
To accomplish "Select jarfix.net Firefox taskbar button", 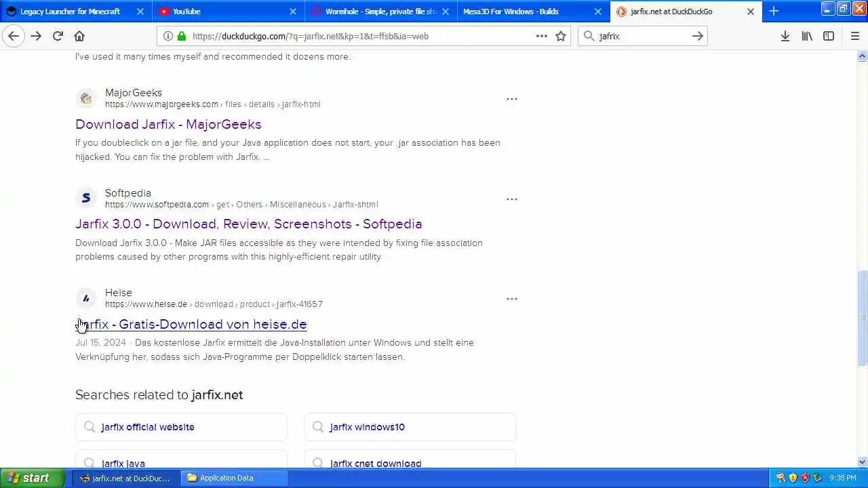I will [x=126, y=478].
